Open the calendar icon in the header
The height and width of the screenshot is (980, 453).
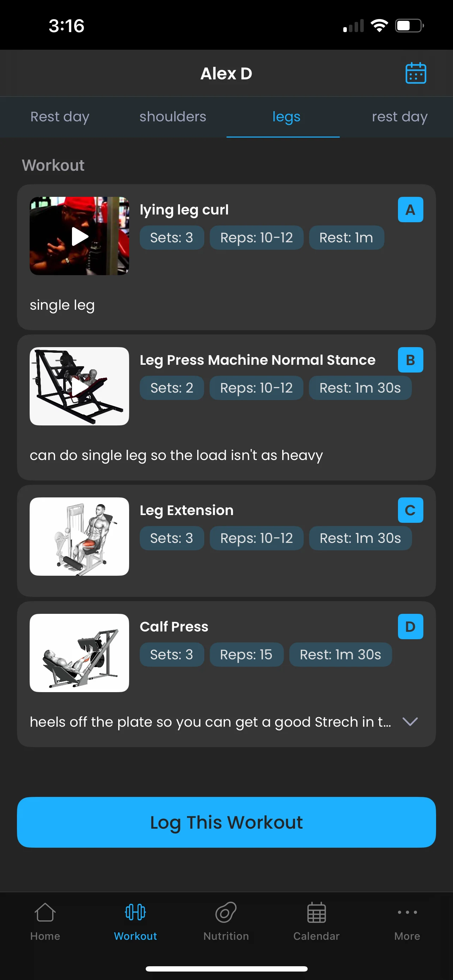click(415, 73)
